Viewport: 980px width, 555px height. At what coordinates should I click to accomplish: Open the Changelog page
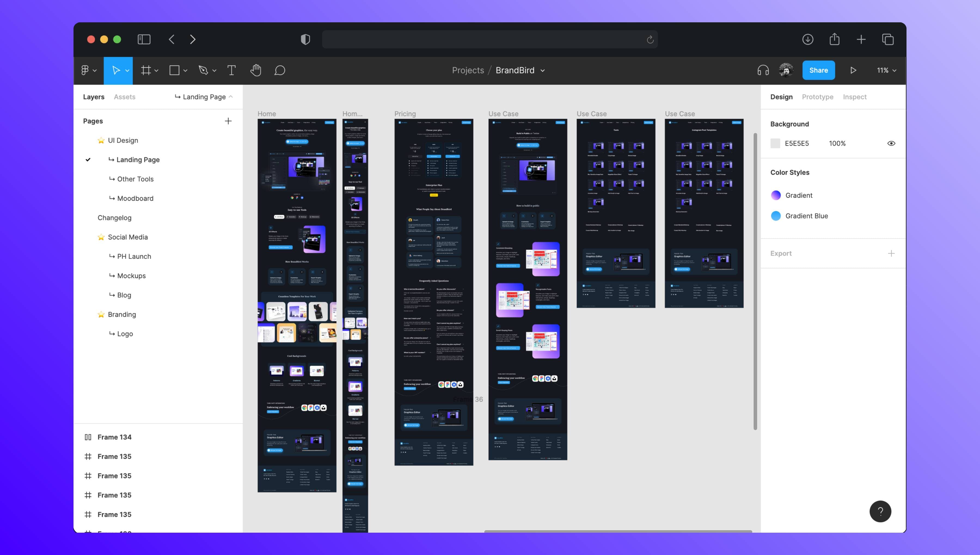pyautogui.click(x=114, y=218)
